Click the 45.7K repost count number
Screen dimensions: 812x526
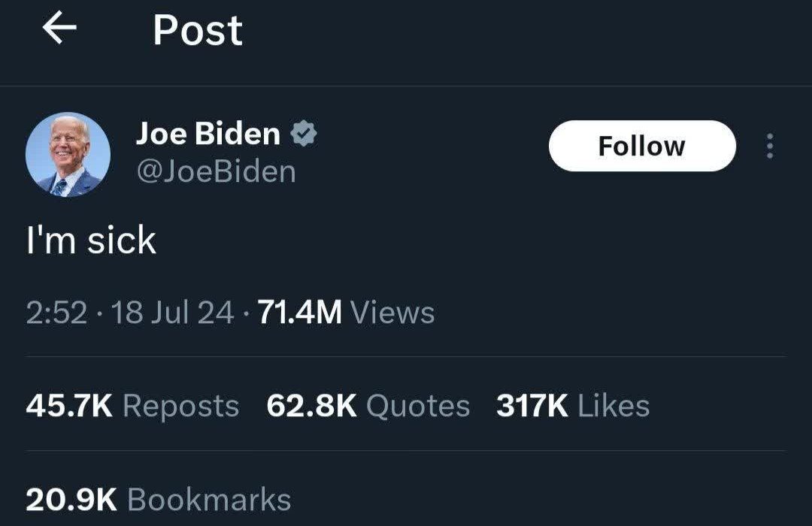[x=69, y=406]
